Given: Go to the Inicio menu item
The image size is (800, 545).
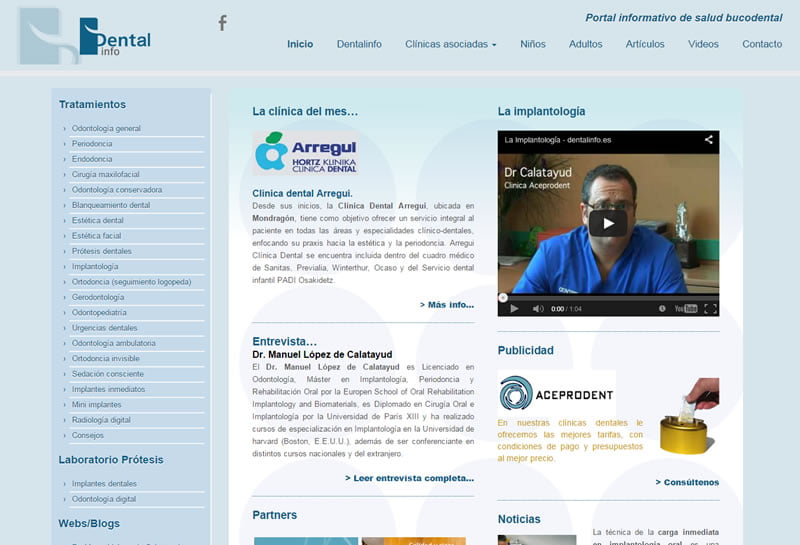Looking at the screenshot, I should coord(300,44).
